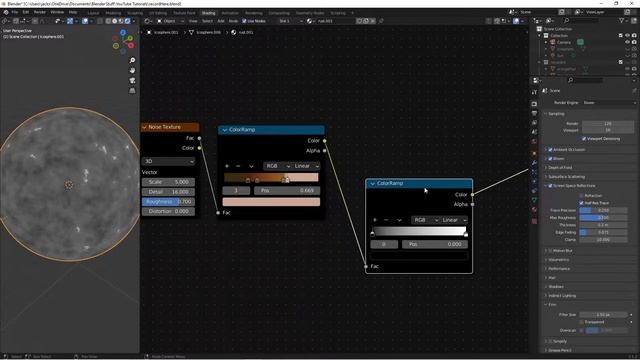Click the outliner filter funnel icon
Viewport: 640px width, 360px height.
point(622,20)
